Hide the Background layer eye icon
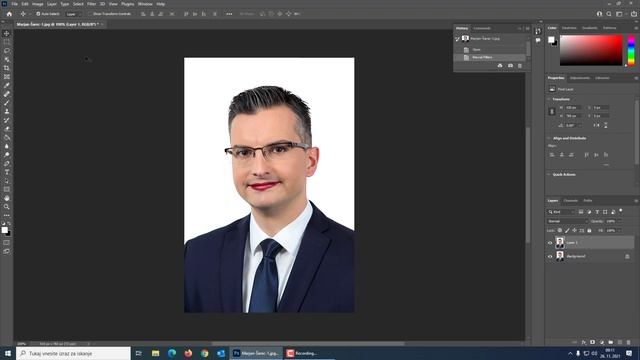 [550, 256]
